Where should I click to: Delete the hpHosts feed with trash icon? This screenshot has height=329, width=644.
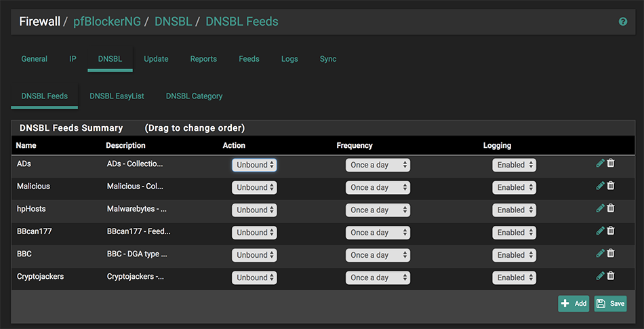[x=611, y=208]
